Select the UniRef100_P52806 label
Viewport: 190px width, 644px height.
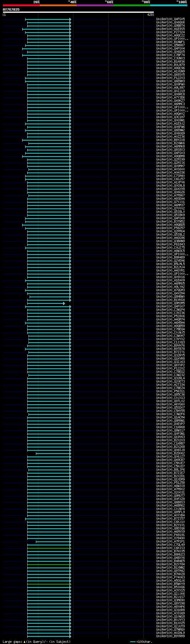point(170,316)
